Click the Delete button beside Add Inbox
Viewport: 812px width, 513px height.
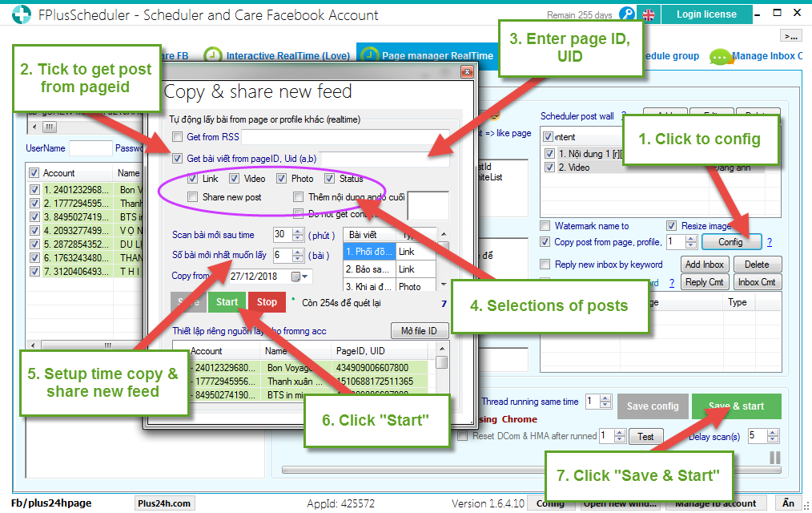[757, 265]
